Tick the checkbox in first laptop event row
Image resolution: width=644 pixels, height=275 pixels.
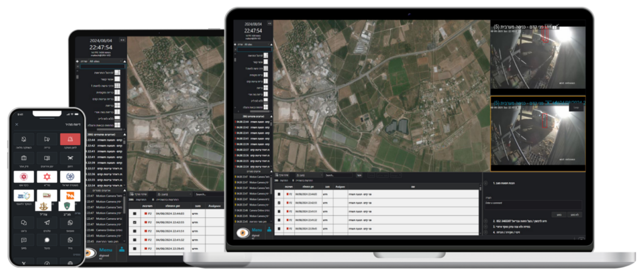pos(279,194)
